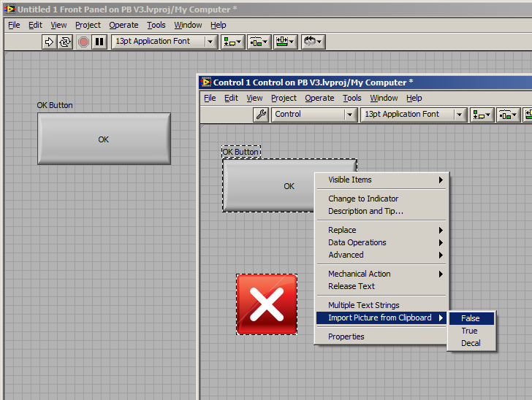Open 13pt Application Font dropdown in Control 1
Screen dimensions: 532x400
coord(414,115)
